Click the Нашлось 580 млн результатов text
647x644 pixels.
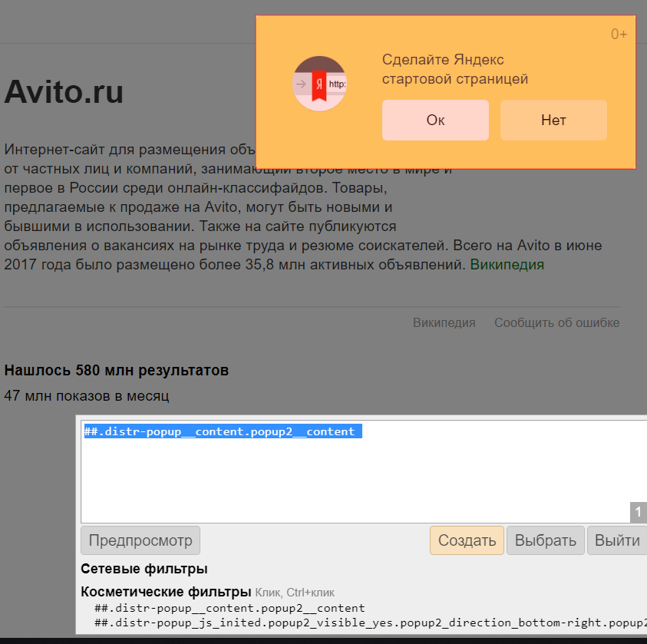coord(117,371)
